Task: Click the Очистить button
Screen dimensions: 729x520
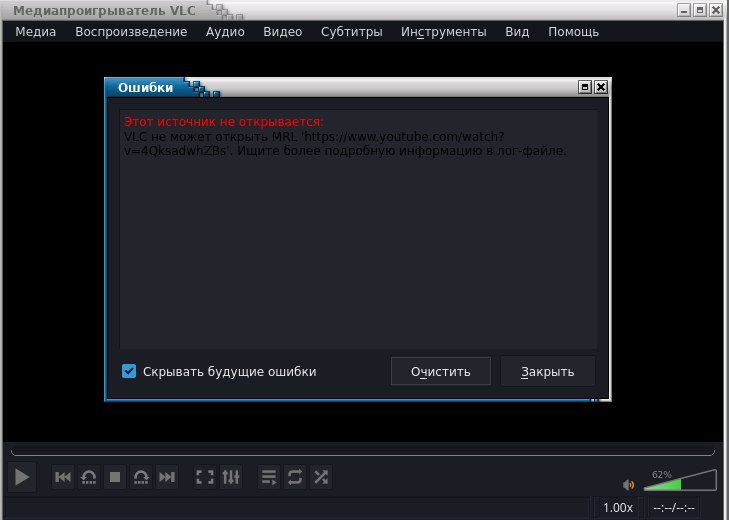Action: tap(441, 372)
